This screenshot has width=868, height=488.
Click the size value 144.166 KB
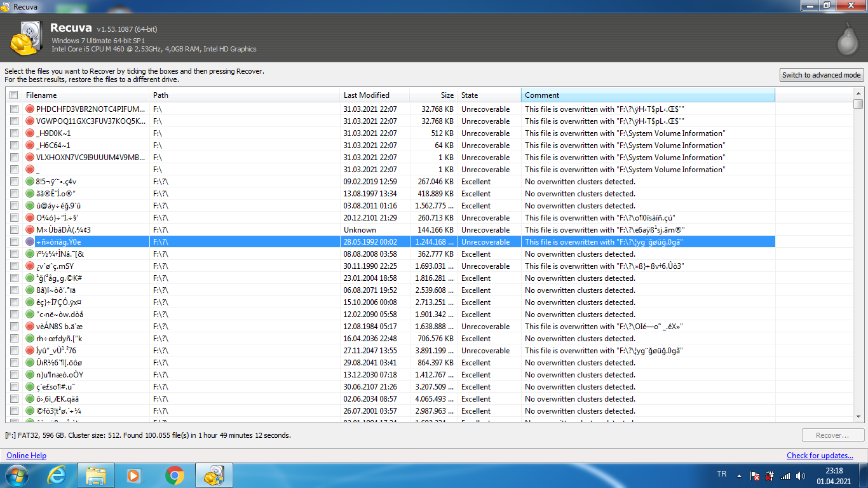pyautogui.click(x=435, y=230)
